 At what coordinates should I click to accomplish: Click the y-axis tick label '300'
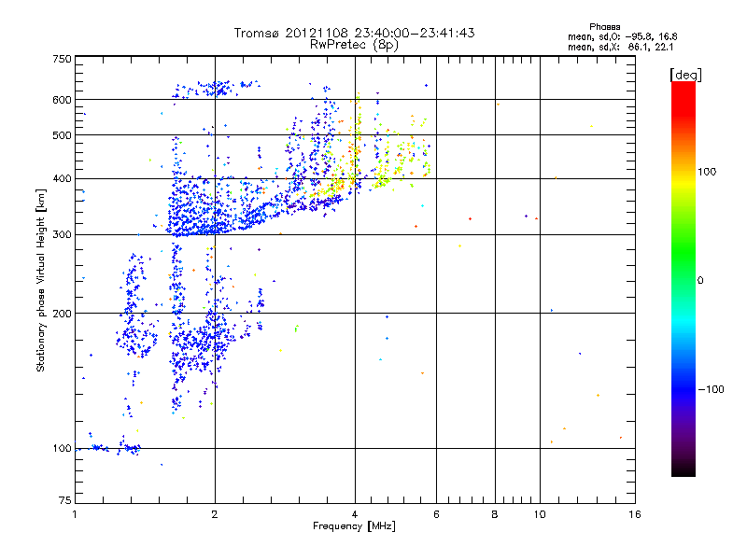coord(62,235)
